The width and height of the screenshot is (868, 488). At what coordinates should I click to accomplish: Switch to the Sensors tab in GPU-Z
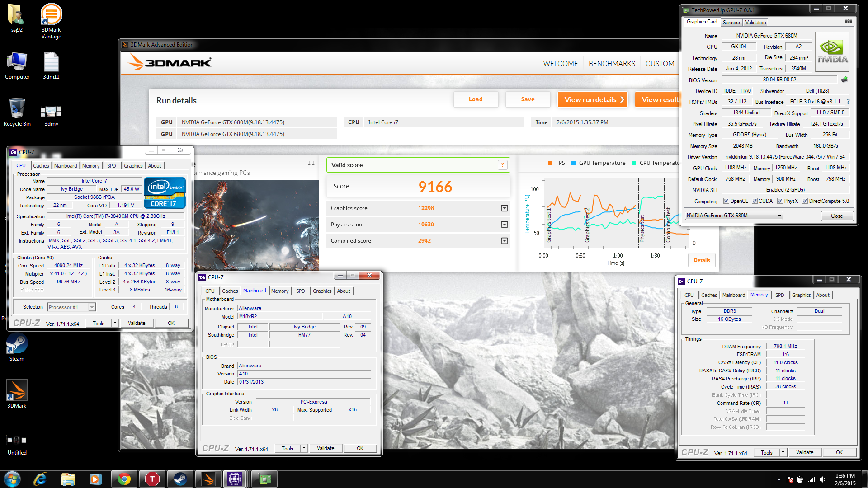click(x=731, y=23)
